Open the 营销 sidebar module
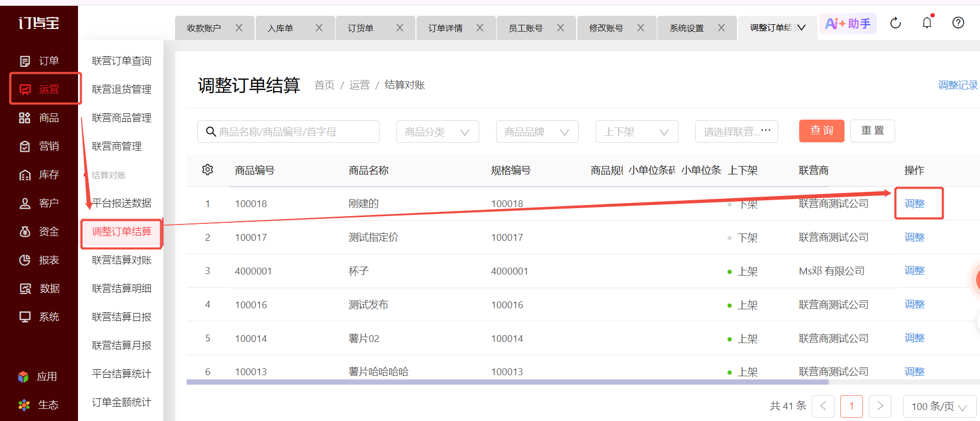 (39, 146)
